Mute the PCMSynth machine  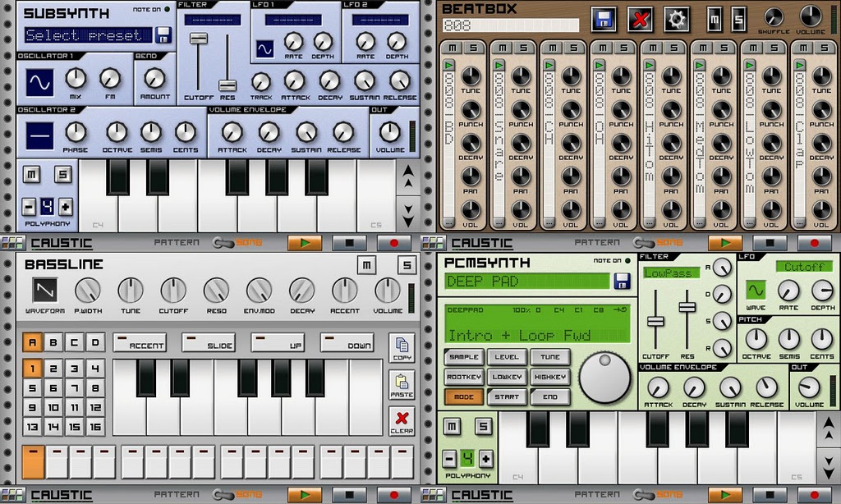[453, 427]
